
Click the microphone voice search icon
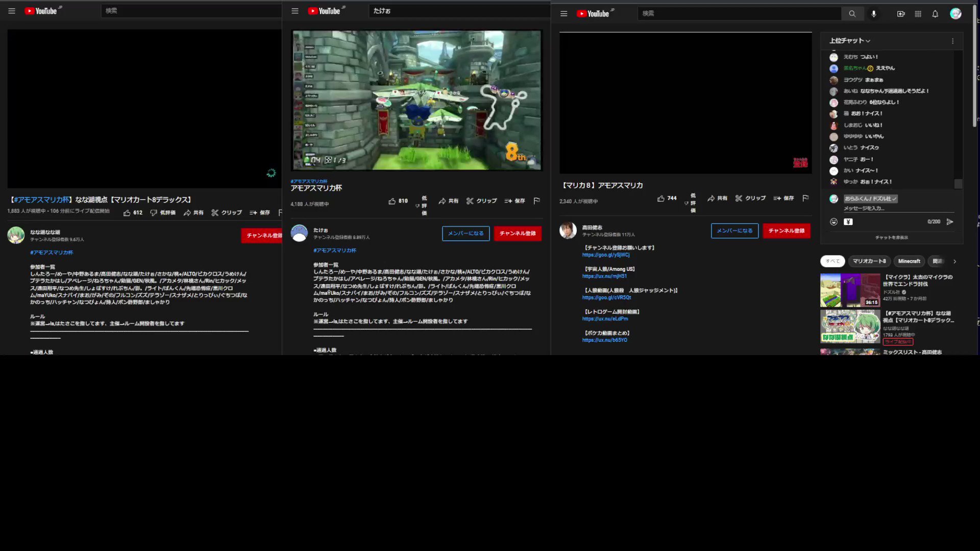[x=874, y=14]
